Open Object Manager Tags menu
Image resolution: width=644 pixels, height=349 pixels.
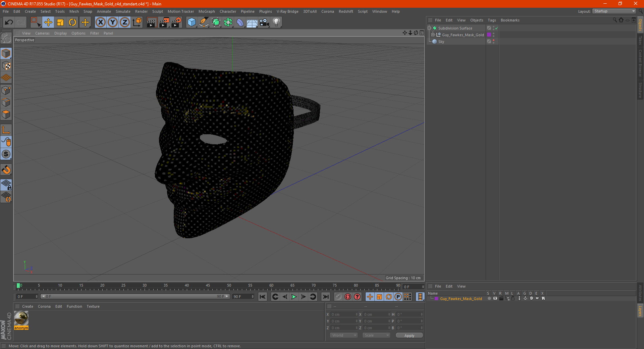pos(492,20)
